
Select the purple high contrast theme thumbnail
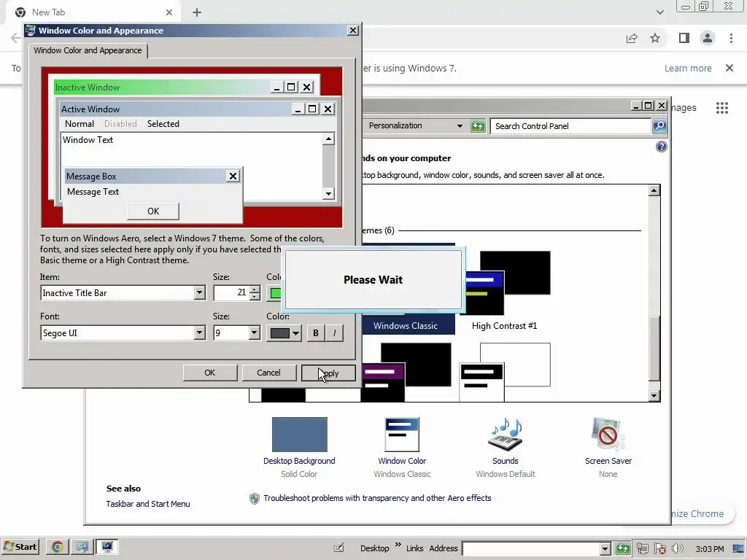(x=406, y=372)
